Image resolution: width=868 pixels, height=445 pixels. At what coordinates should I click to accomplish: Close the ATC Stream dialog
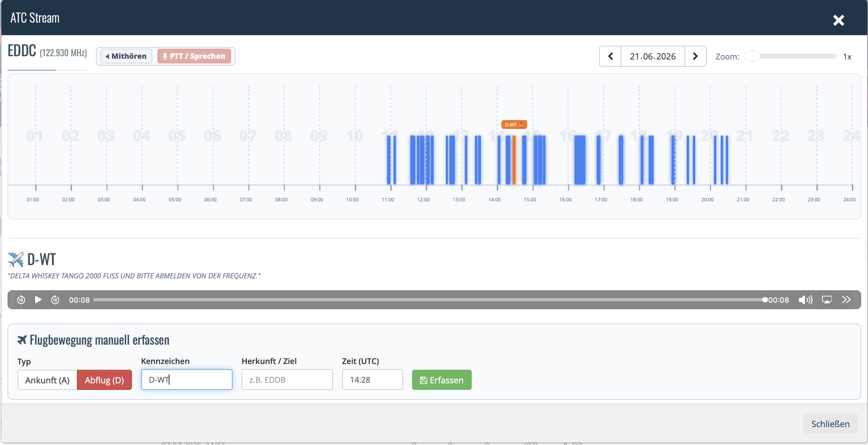(x=839, y=20)
